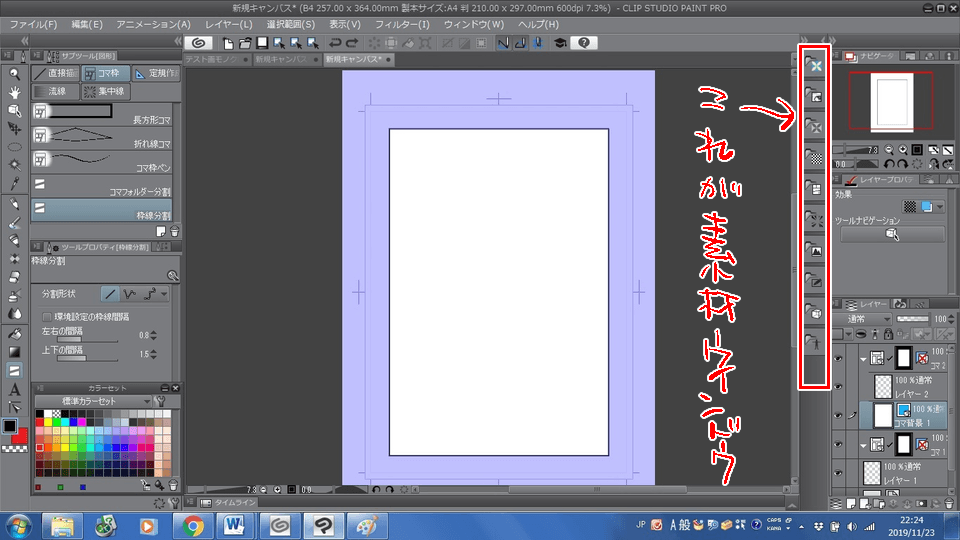Click the CLIP STUDIO launcher icon
The height and width of the screenshot is (540, 960).
(x=198, y=43)
